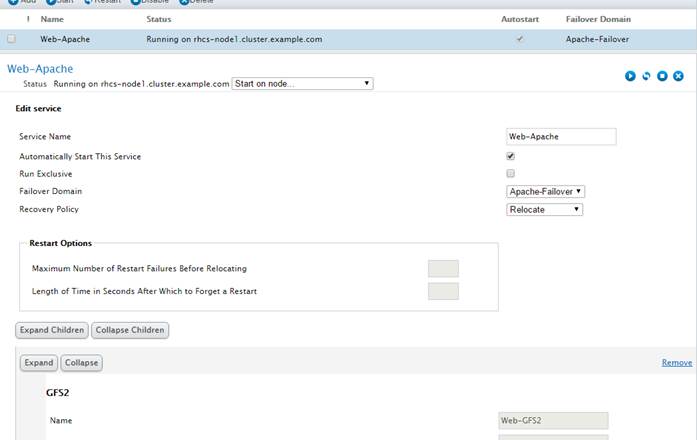
Task: Click the exclamation column header in table
Action: [x=28, y=19]
